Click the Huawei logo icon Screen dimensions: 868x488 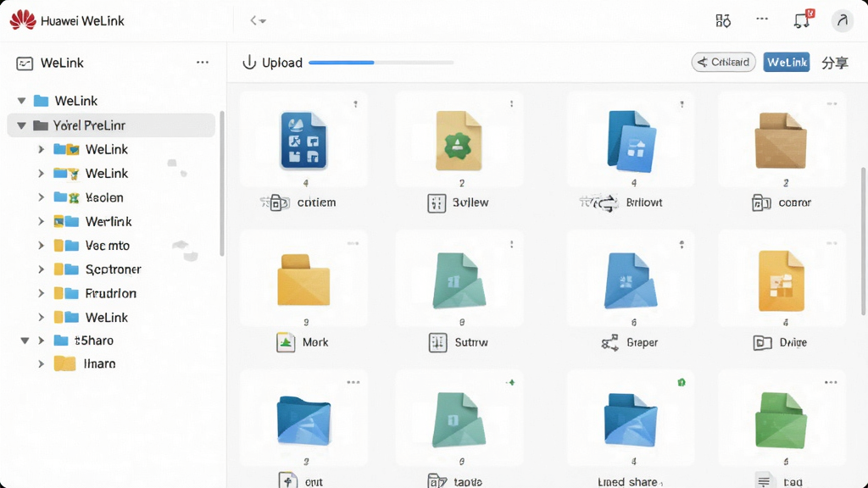click(22, 20)
